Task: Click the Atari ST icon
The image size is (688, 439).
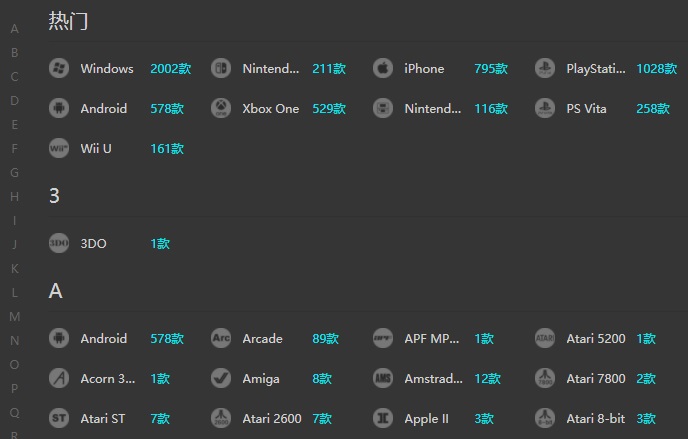Action: click(59, 418)
